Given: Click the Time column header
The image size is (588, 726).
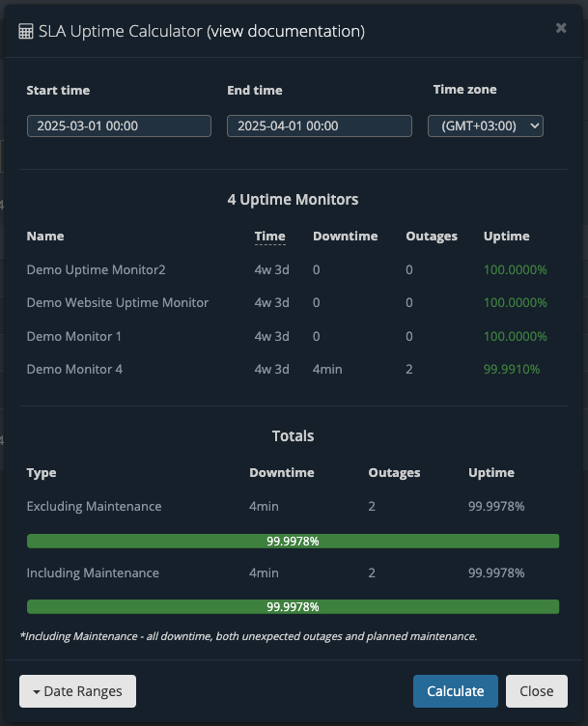Looking at the screenshot, I should (270, 237).
